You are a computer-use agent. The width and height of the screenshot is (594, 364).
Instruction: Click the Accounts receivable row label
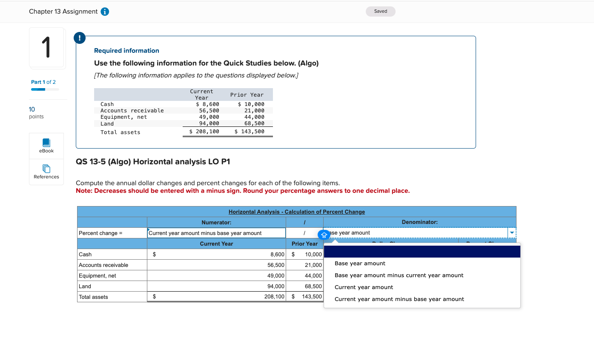pos(103,265)
